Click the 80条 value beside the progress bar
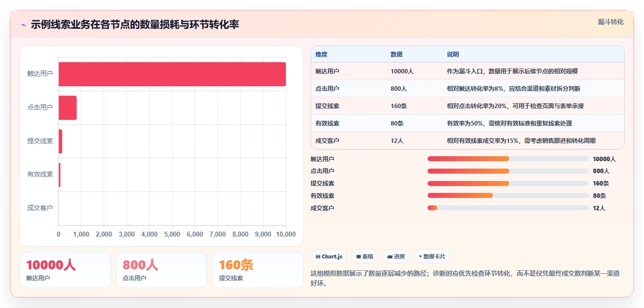This screenshot has height=308, width=644. point(599,195)
